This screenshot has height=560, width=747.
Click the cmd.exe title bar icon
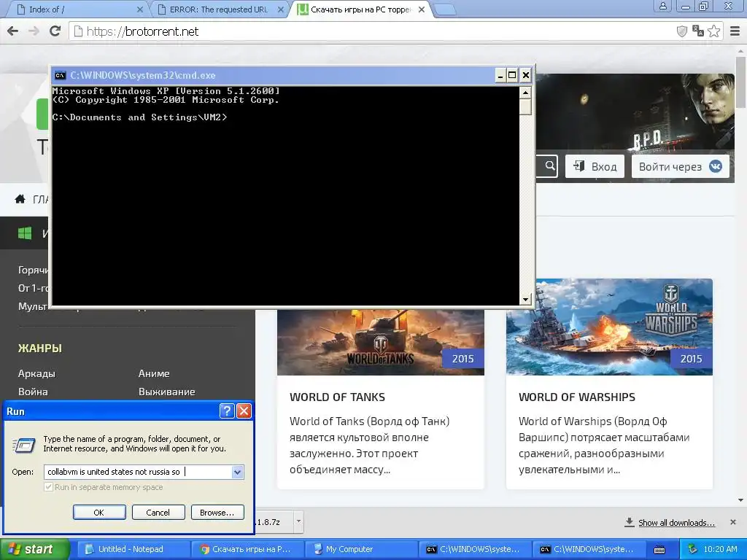pos(60,75)
